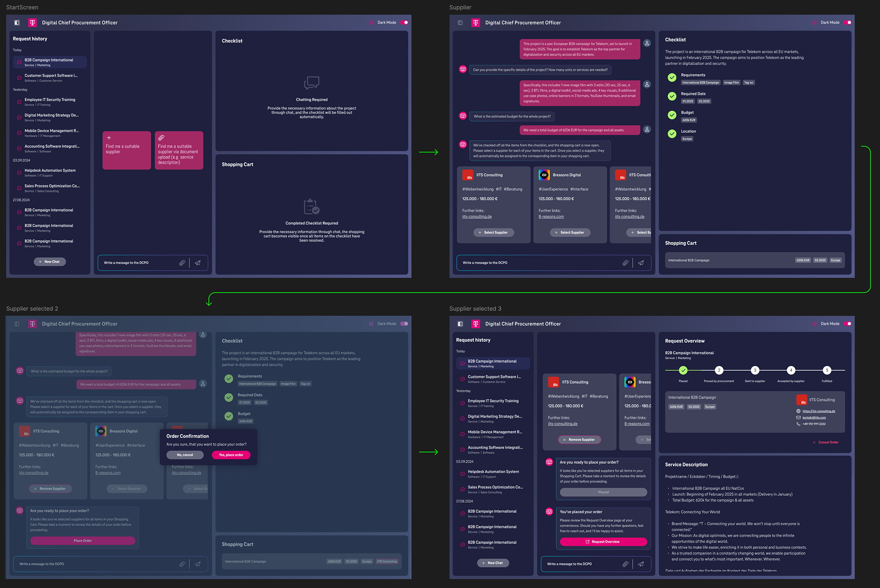880x588 pixels.
Task: Click the plus icon on 'Find me a suitable supplier' card
Action: [109, 137]
